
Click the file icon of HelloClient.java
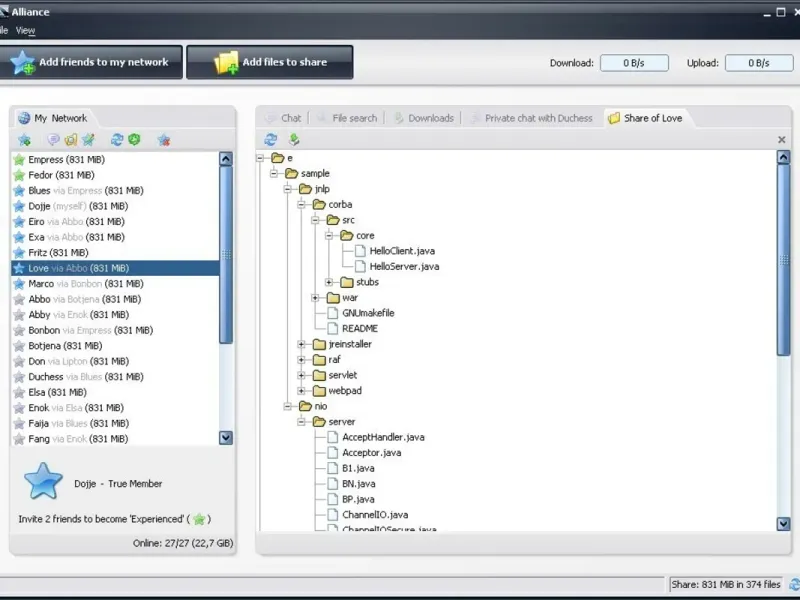pyautogui.click(x=360, y=251)
